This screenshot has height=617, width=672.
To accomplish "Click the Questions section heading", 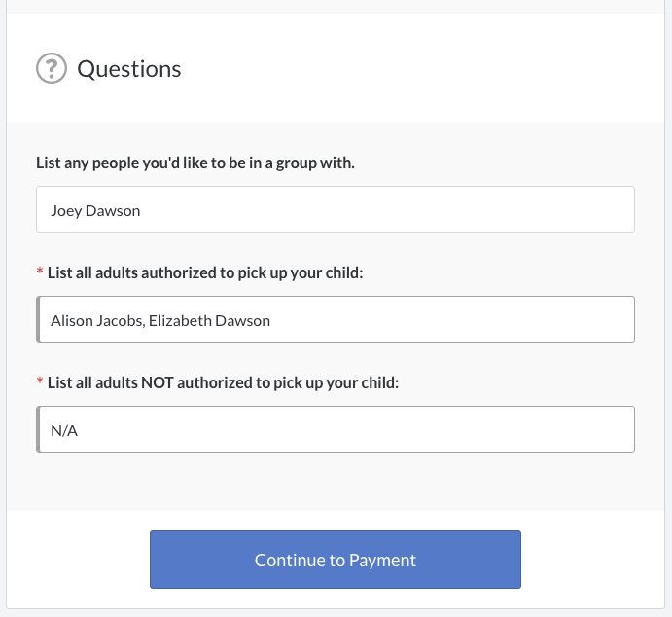I will click(128, 69).
